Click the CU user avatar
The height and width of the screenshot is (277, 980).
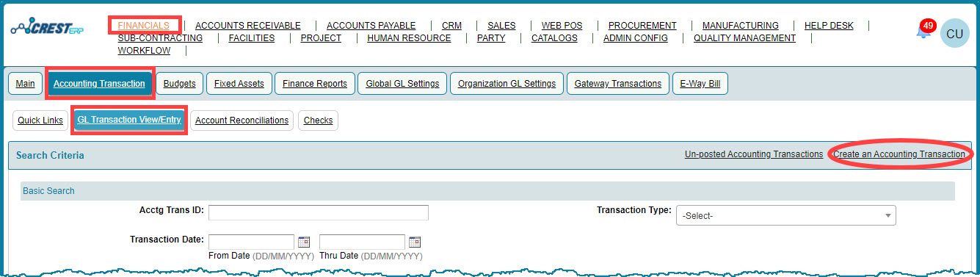954,34
